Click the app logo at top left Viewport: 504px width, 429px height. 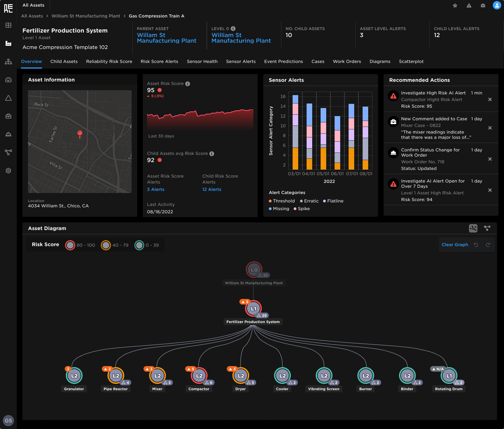(8, 8)
